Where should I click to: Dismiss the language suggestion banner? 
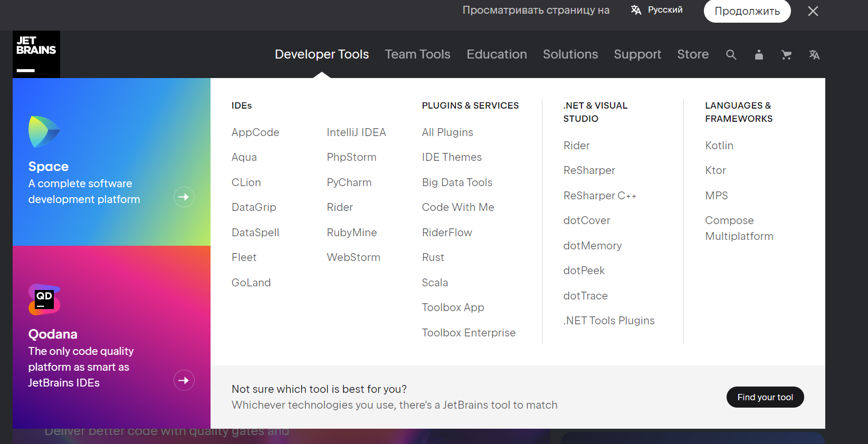point(813,11)
